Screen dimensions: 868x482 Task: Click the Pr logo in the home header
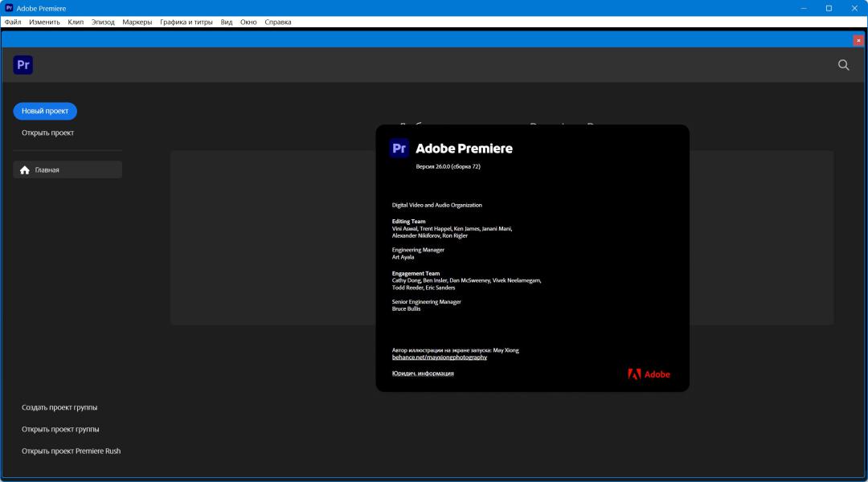click(x=23, y=65)
